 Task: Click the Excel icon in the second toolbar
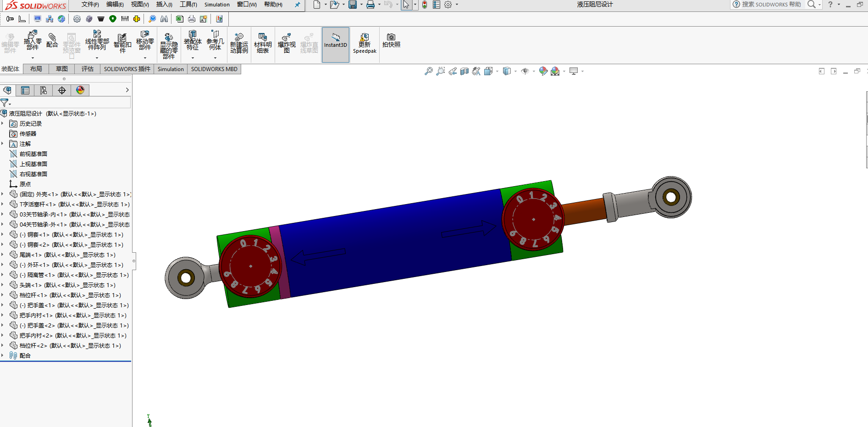(x=180, y=19)
